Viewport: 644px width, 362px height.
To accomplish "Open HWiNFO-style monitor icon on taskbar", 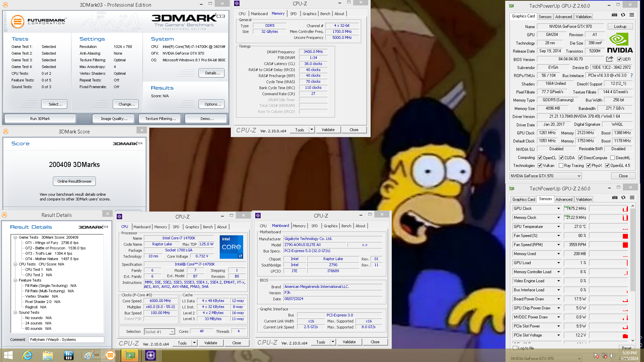I will coord(68,355).
